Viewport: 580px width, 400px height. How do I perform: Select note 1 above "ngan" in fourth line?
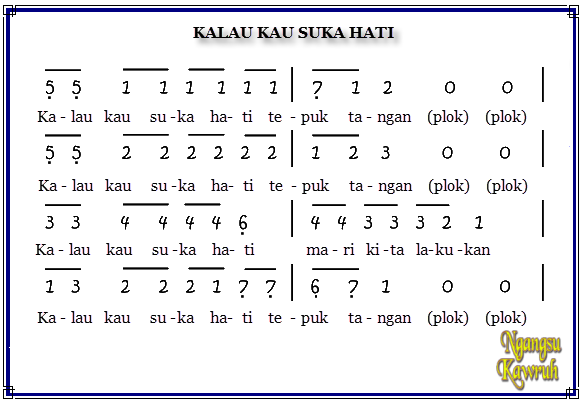click(x=385, y=286)
